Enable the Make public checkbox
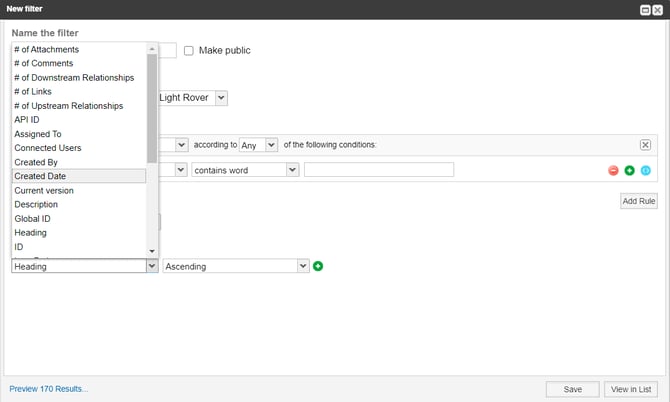670x402 pixels. (x=189, y=51)
